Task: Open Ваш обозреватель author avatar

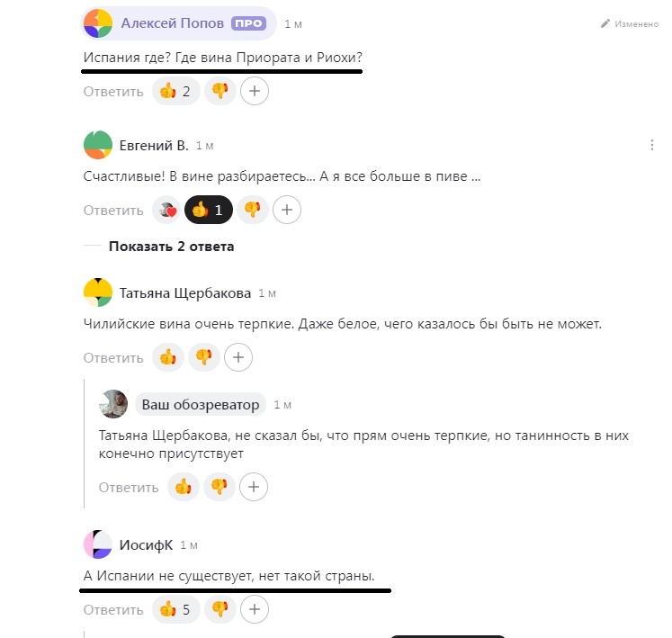Action: pos(113,404)
